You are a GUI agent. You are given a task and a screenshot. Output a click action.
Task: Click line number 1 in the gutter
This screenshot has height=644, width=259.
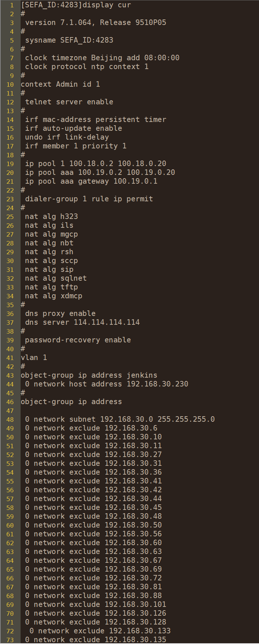pos(12,5)
